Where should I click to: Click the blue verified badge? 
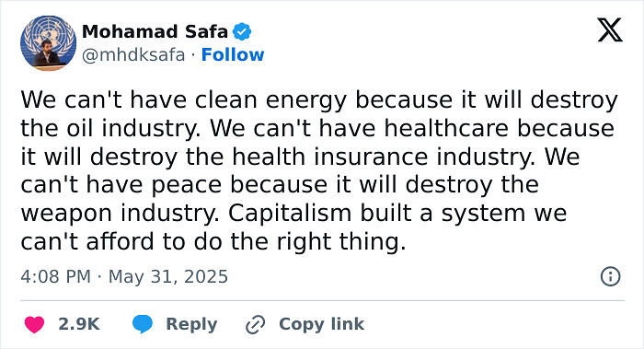coord(242,31)
